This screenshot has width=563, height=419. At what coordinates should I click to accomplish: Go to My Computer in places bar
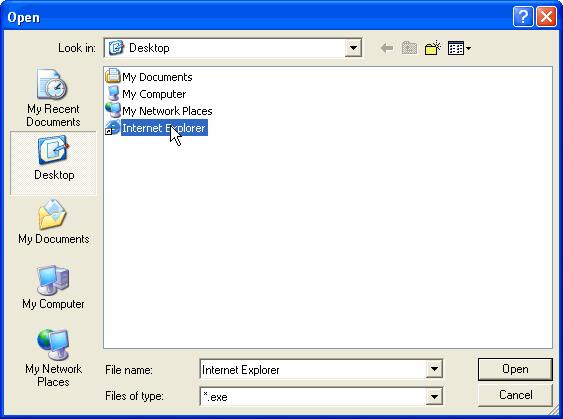tap(53, 288)
